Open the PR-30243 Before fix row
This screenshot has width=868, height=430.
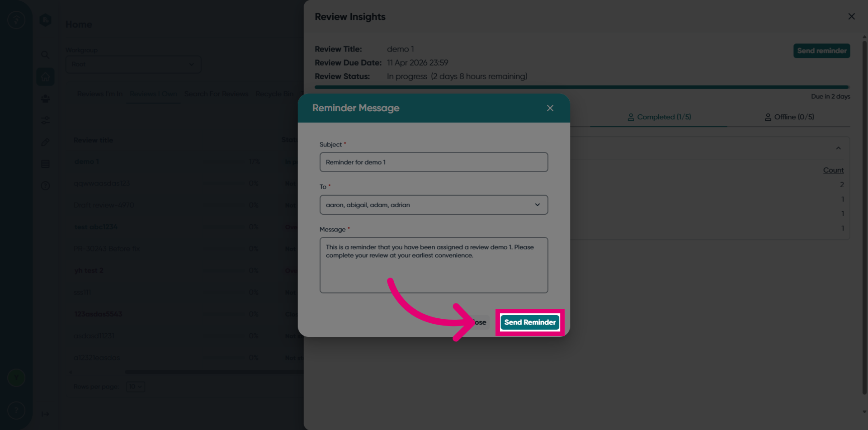107,249
